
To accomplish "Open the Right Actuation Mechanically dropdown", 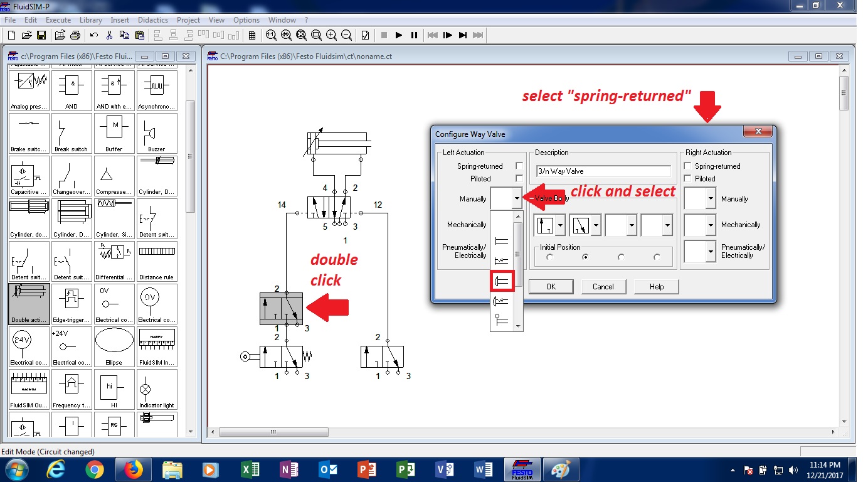I will 710,225.
